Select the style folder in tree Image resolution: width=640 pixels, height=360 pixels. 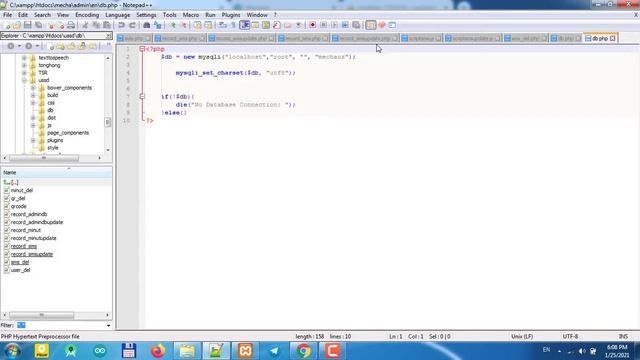click(x=53, y=148)
